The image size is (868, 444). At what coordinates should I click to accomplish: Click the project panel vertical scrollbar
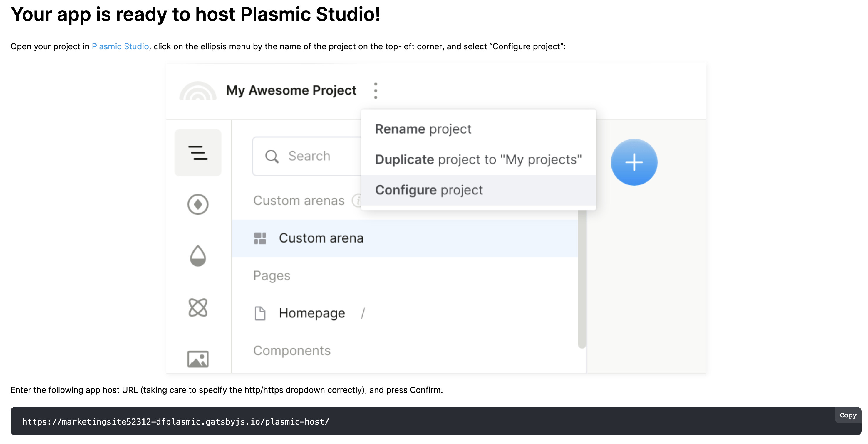pos(582,279)
